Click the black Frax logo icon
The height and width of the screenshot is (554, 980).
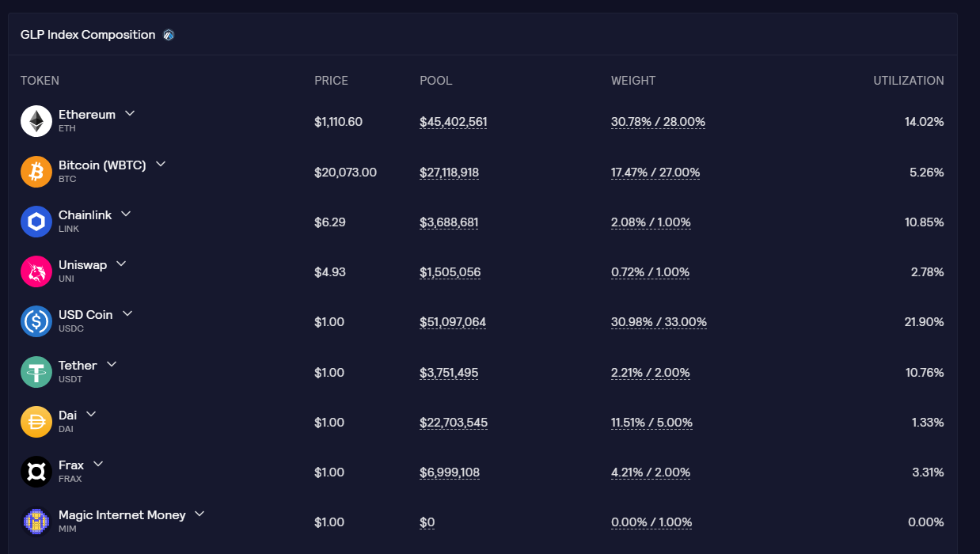(x=36, y=472)
